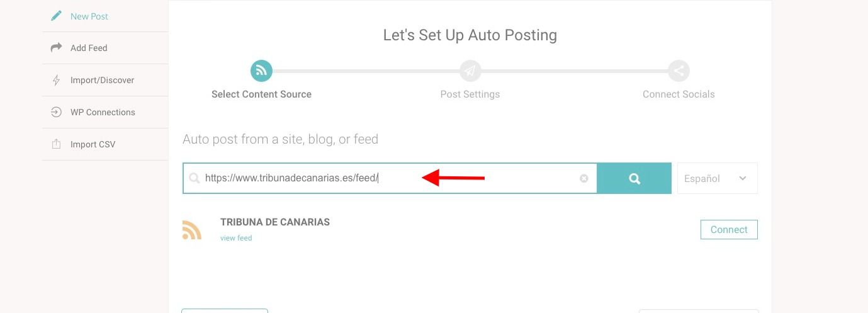Open the Español language dropdown
This screenshot has width=868, height=313.
coord(717,178)
